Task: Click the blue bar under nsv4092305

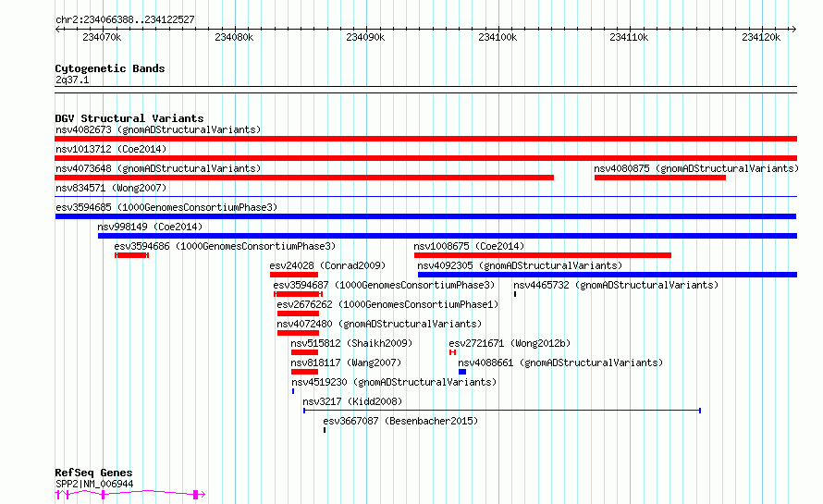Action: [x=608, y=275]
